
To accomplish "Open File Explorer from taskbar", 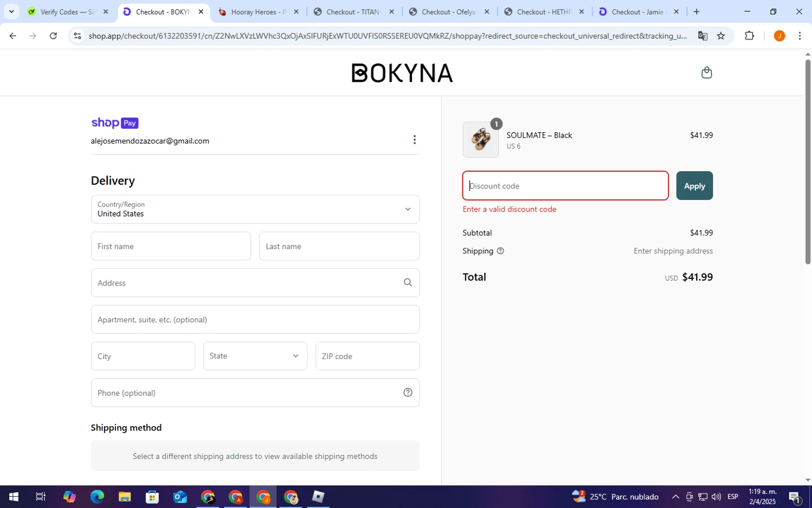I will [125, 497].
